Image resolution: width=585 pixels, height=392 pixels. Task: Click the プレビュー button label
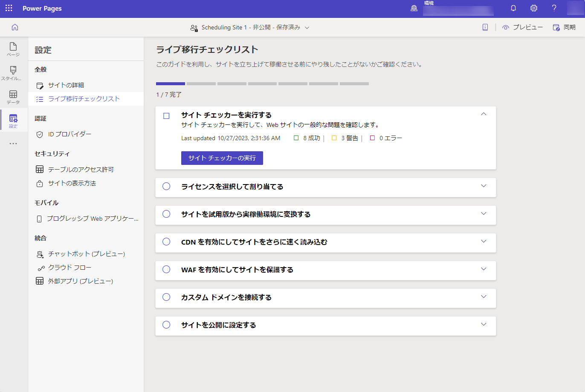528,27
